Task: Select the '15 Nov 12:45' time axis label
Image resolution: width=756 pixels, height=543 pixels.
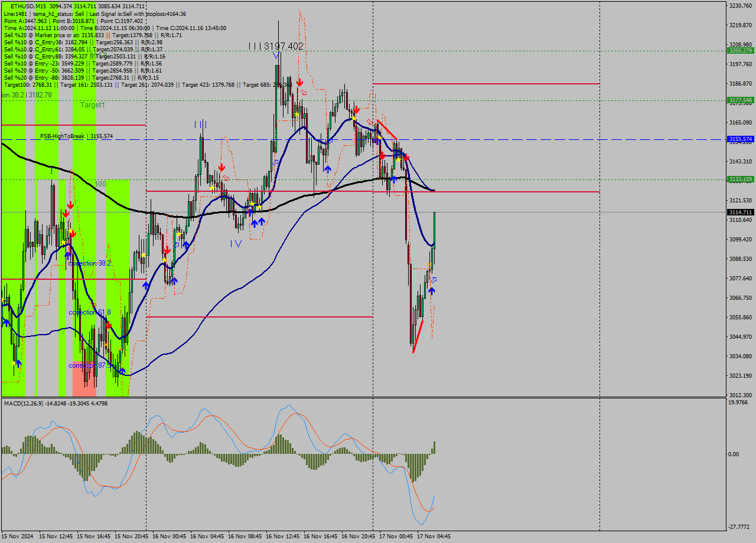Action: pos(56,537)
